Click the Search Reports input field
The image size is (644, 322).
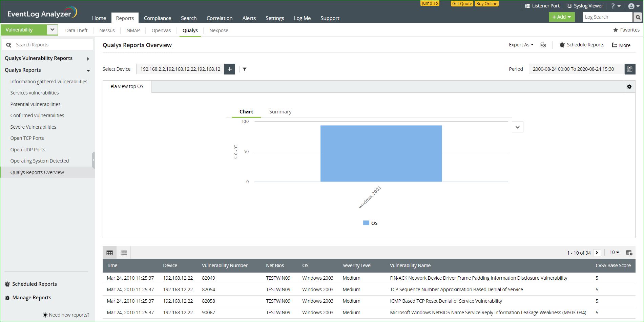click(51, 45)
